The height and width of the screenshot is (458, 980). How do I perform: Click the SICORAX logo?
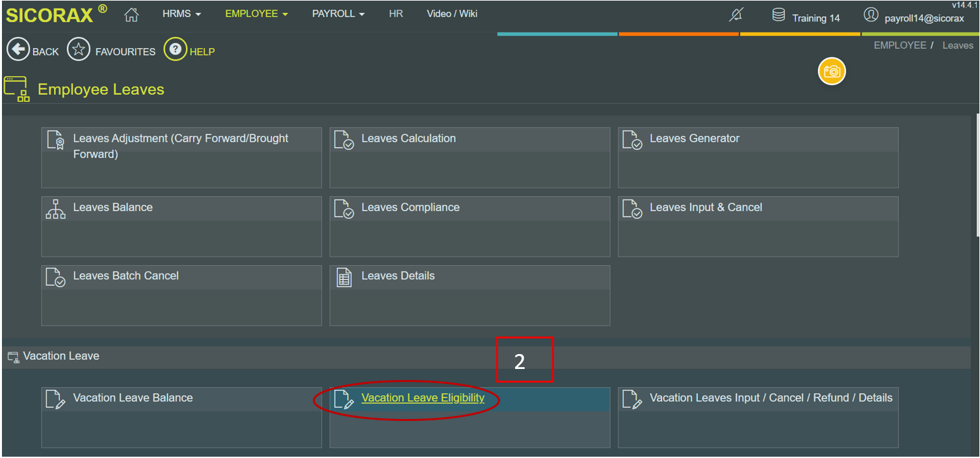57,14
